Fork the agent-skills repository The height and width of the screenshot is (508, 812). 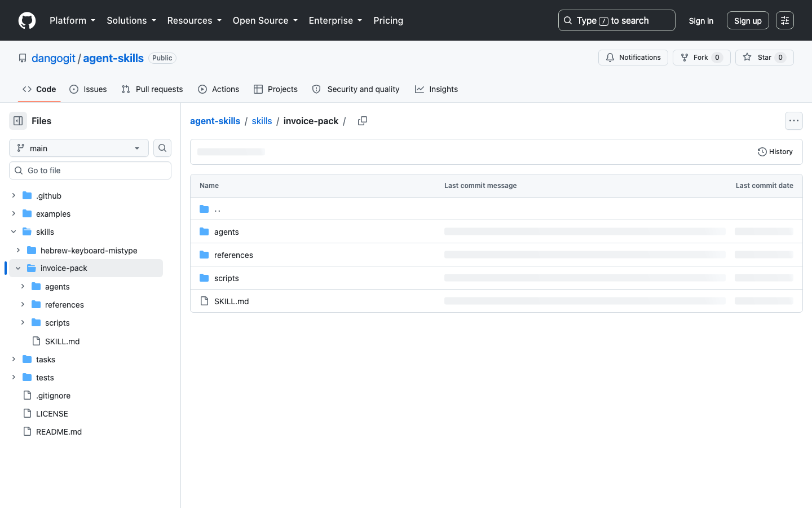pos(701,58)
